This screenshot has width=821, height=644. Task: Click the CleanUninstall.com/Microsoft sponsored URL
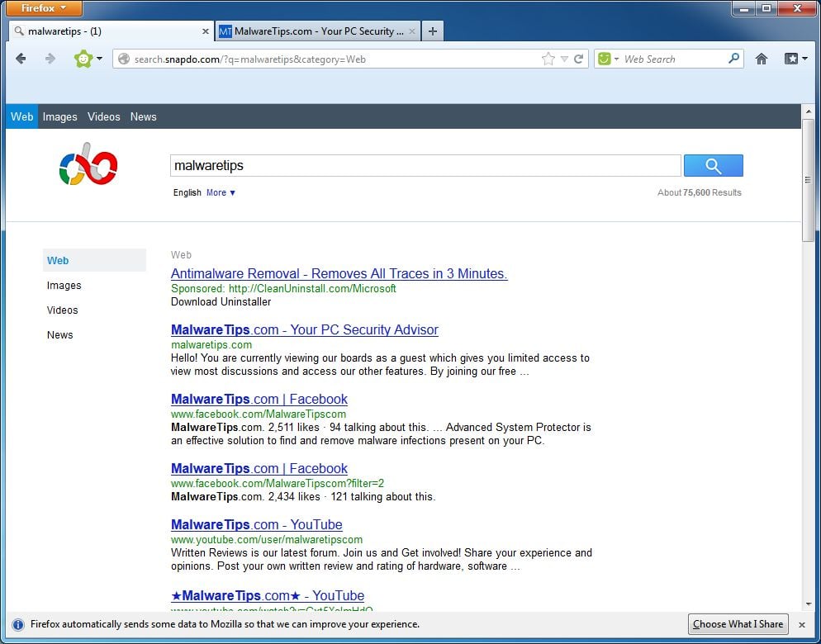[x=312, y=288]
